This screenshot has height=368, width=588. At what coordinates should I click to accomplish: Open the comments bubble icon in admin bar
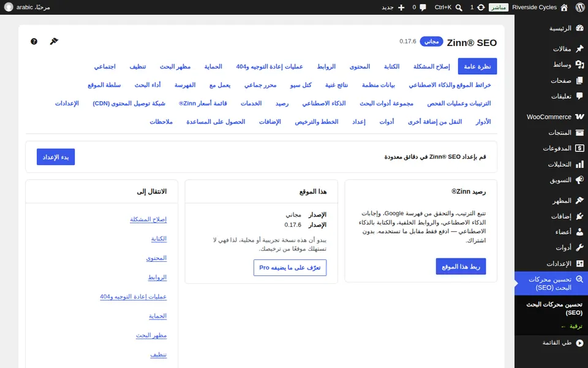pos(423,7)
